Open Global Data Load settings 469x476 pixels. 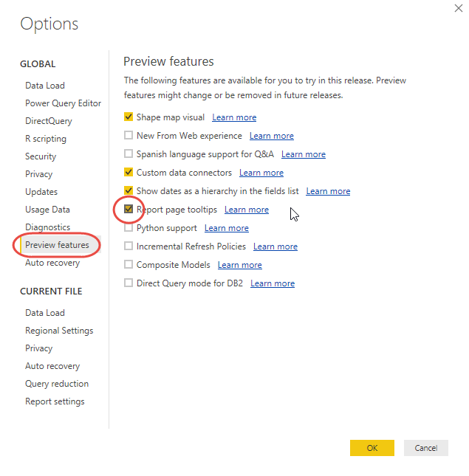coord(45,86)
